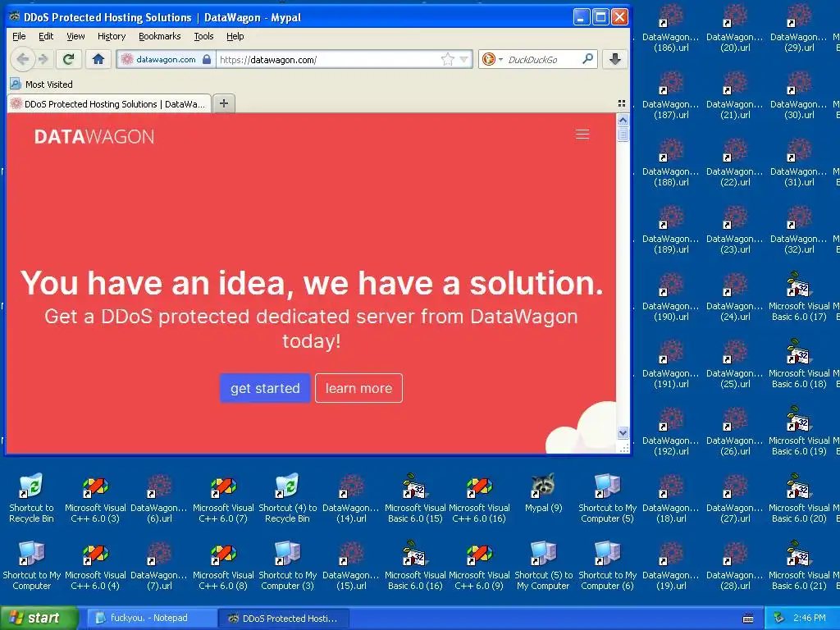Select the Shortcut to Recycle Bin icon

point(32,498)
